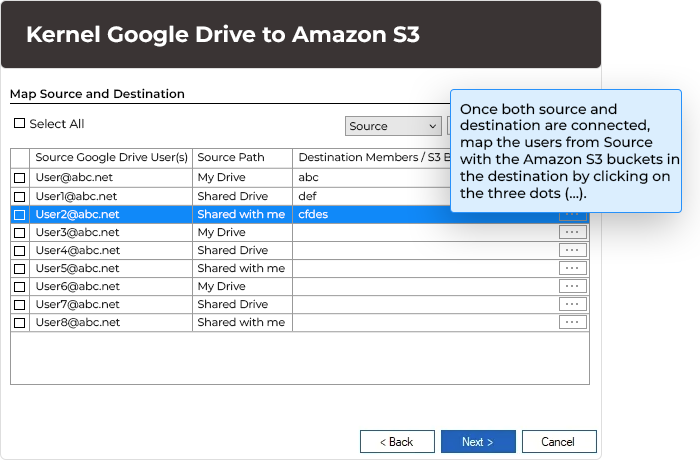Select the User8@abc.net cell
This screenshot has width=700, height=460.
[111, 322]
